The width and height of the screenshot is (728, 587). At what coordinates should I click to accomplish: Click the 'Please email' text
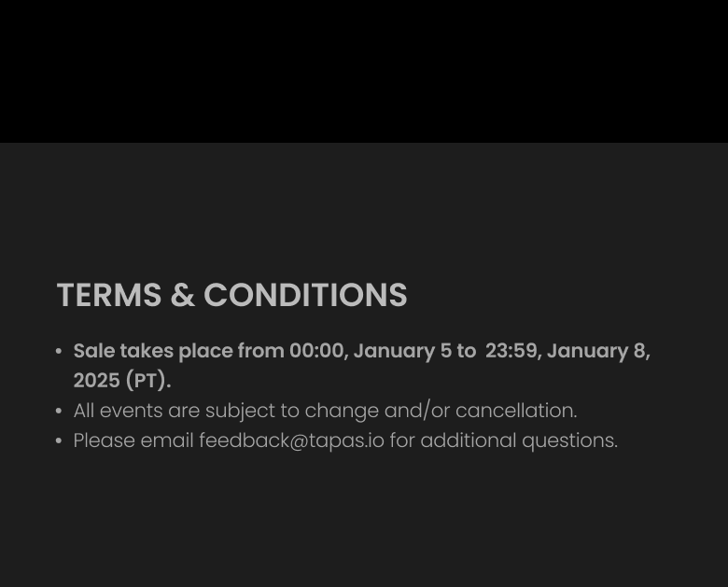(133, 440)
